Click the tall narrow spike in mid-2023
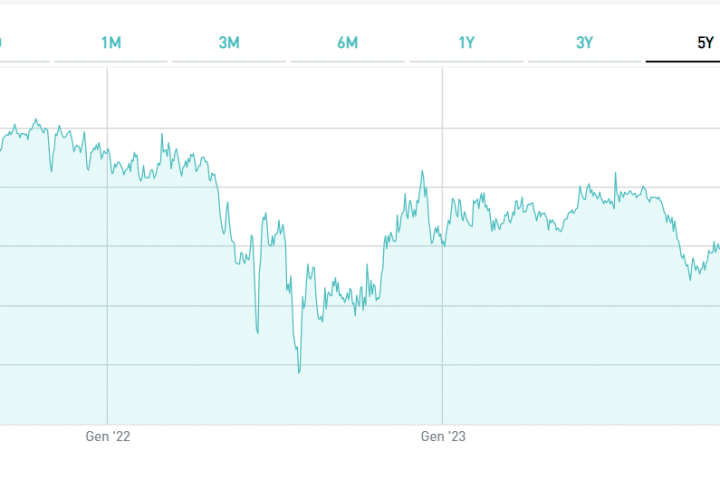 pyautogui.click(x=615, y=174)
